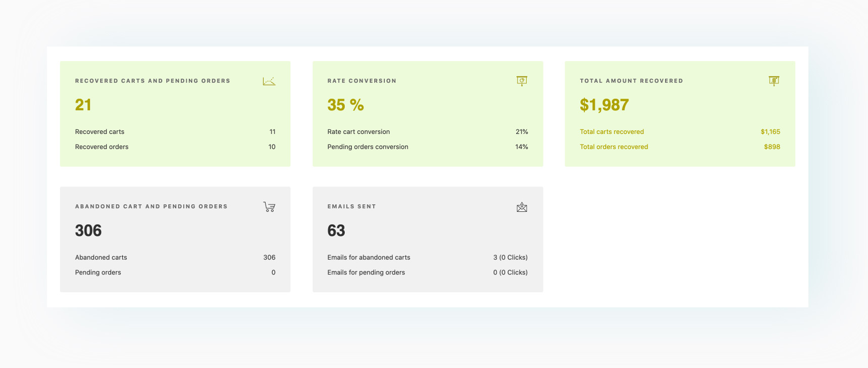The image size is (868, 368).
Task: Click the 63 emails sent total
Action: click(336, 231)
